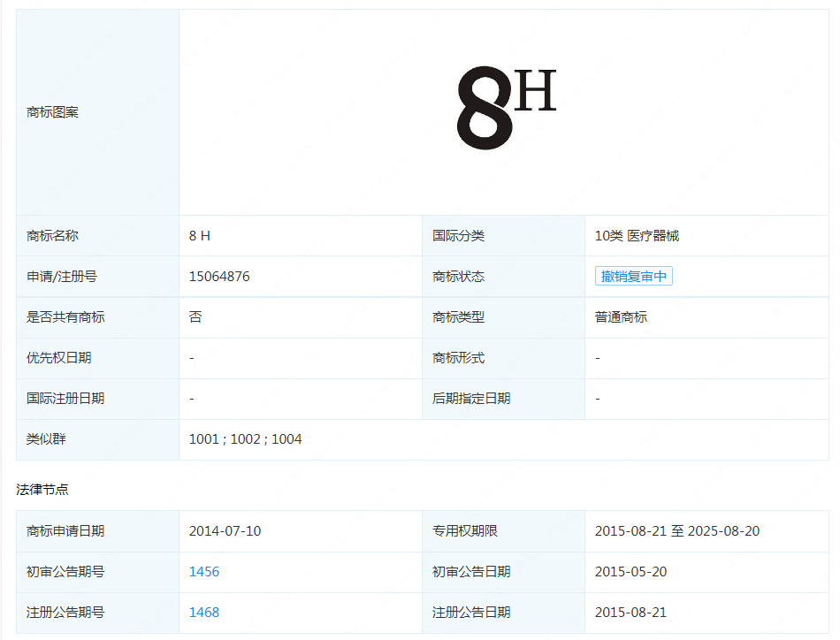
Task: Click the 商标形式 label
Action: point(459,358)
